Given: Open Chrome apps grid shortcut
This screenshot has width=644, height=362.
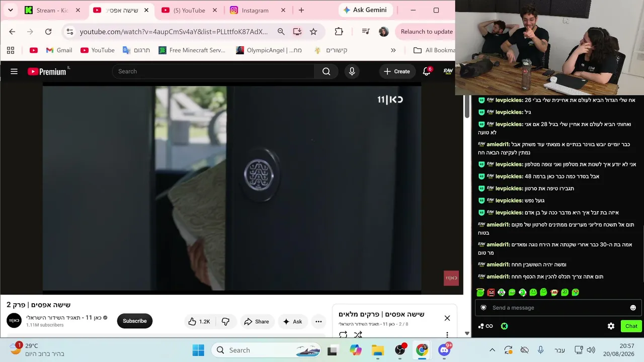Looking at the screenshot, I should [x=11, y=50].
